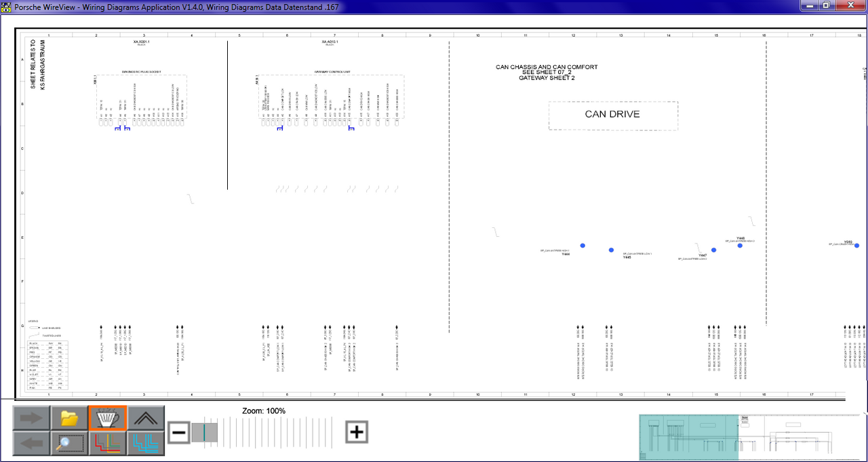Open a diagram with the folder icon

pos(69,418)
